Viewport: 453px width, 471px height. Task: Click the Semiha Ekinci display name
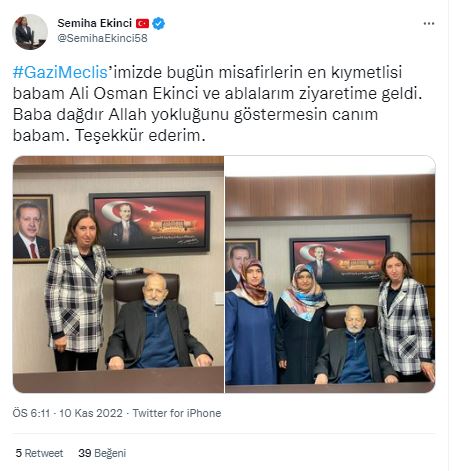tap(95, 23)
